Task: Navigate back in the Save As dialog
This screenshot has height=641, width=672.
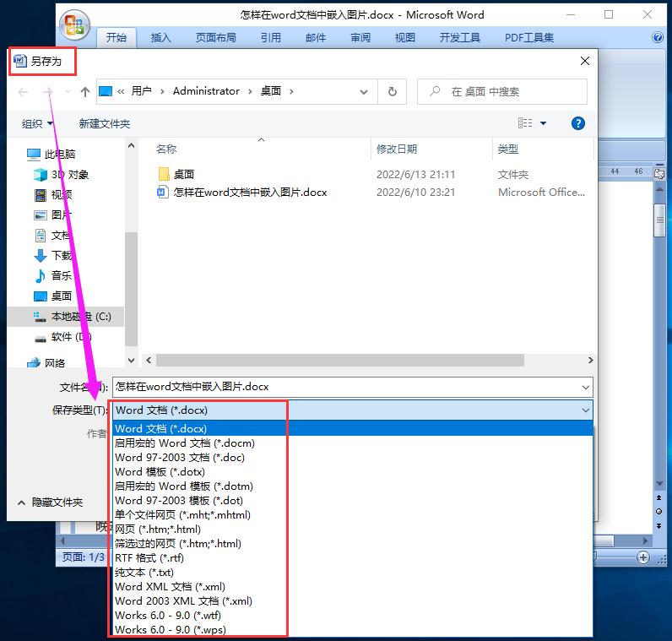Action: 23,91
